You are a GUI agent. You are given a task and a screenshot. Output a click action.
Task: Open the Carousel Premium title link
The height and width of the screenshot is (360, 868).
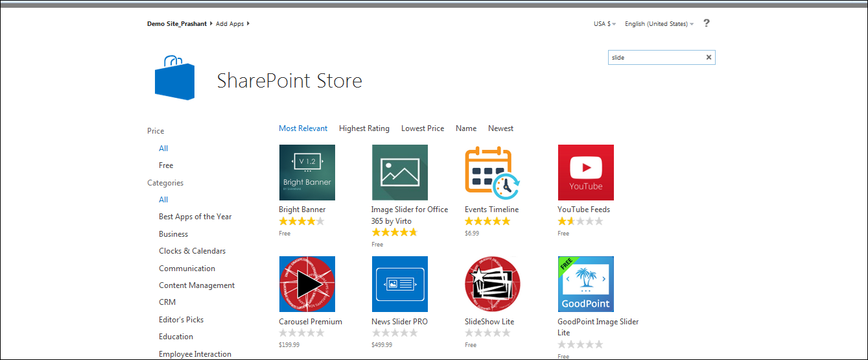pyautogui.click(x=311, y=322)
